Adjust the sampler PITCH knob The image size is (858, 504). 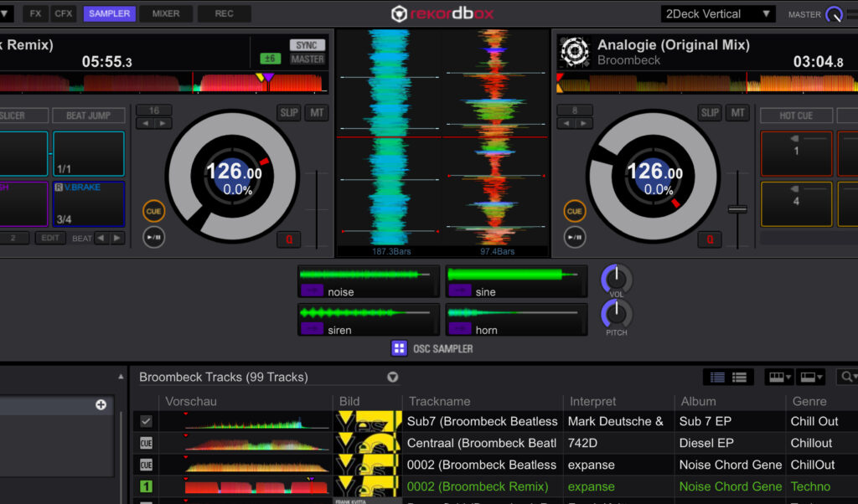pos(616,314)
